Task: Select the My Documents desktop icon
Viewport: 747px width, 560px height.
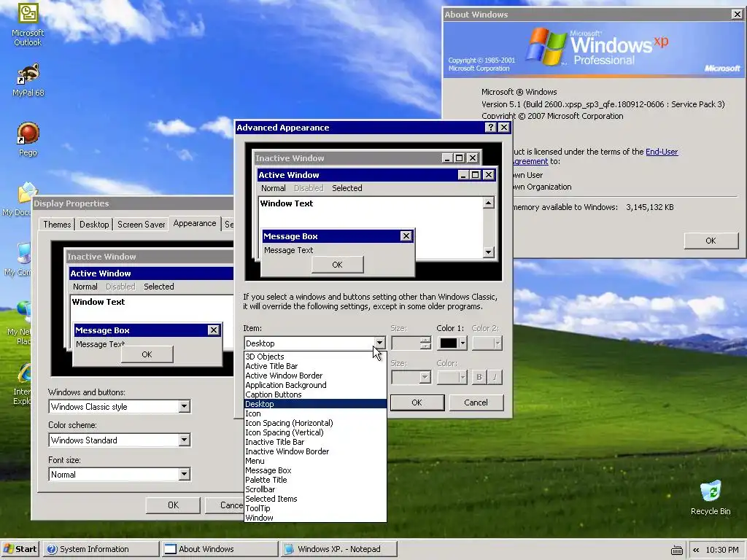Action: pyautogui.click(x=18, y=200)
